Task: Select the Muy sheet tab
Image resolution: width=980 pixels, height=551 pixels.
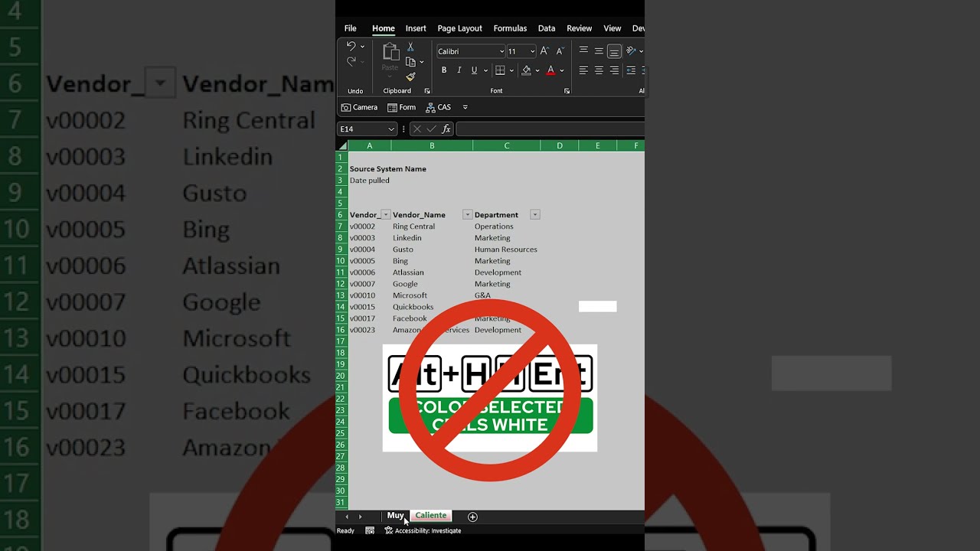Action: [x=395, y=516]
